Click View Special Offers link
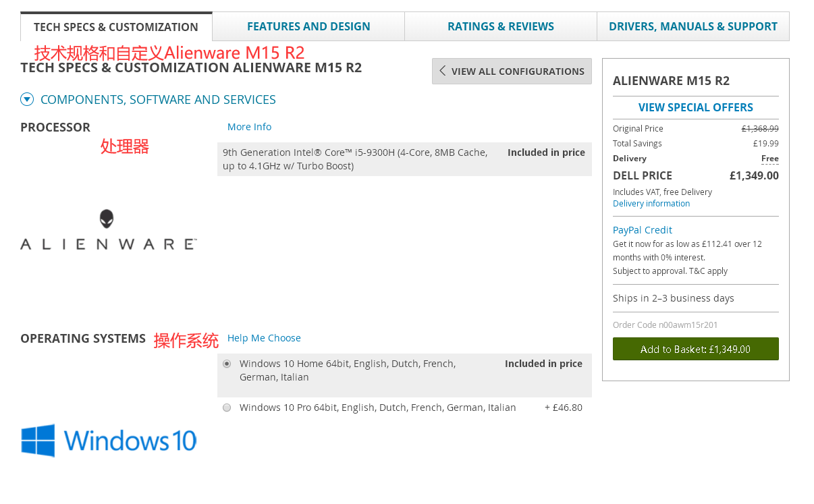Viewport: 814px width, 504px height. click(696, 107)
